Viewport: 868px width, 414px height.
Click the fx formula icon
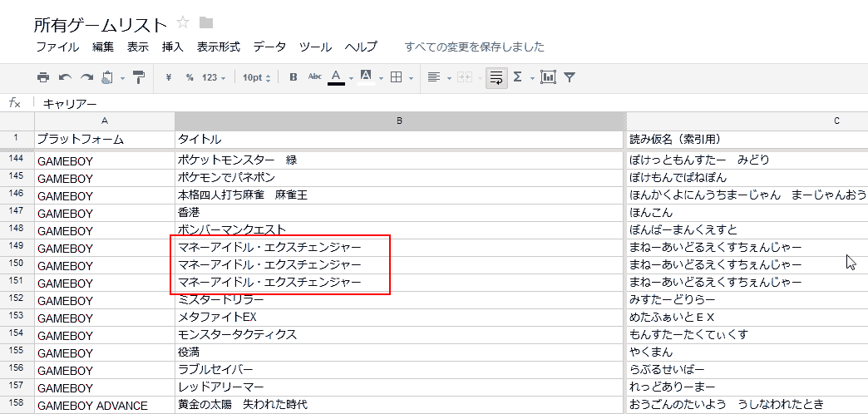point(15,103)
